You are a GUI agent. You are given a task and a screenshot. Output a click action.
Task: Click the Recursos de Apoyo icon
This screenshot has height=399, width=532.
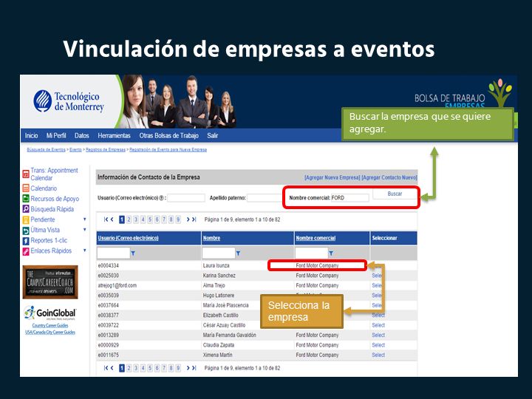click(26, 199)
